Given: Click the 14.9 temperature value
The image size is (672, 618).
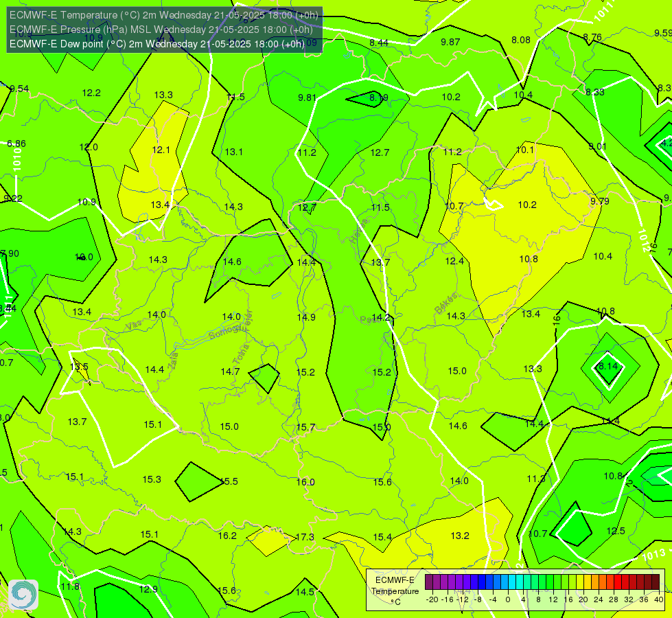Looking at the screenshot, I should pyautogui.click(x=306, y=317).
